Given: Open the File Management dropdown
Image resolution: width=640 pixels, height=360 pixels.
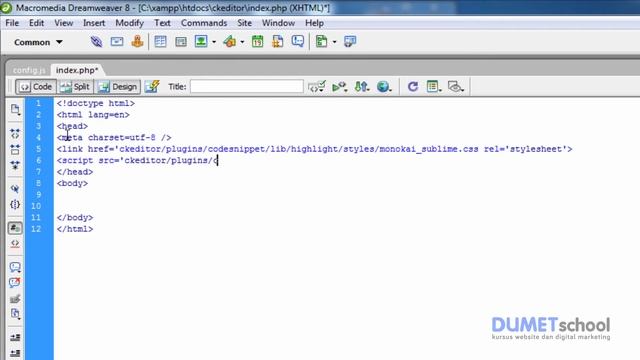Looking at the screenshot, I should tap(362, 87).
